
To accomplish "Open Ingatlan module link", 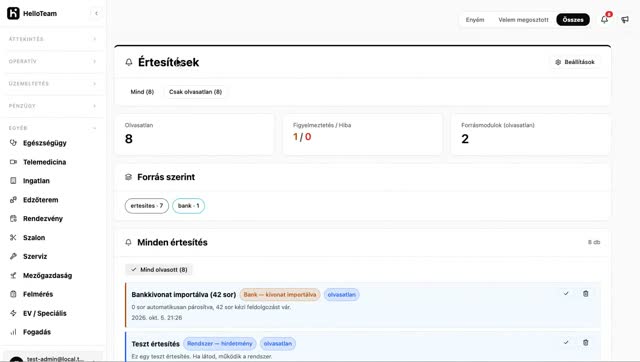I will pos(36,180).
